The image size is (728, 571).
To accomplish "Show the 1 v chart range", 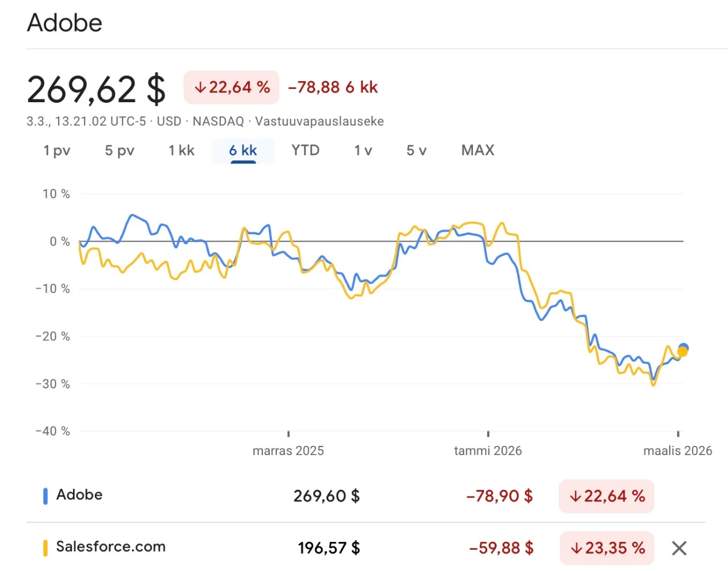I will coord(363,151).
